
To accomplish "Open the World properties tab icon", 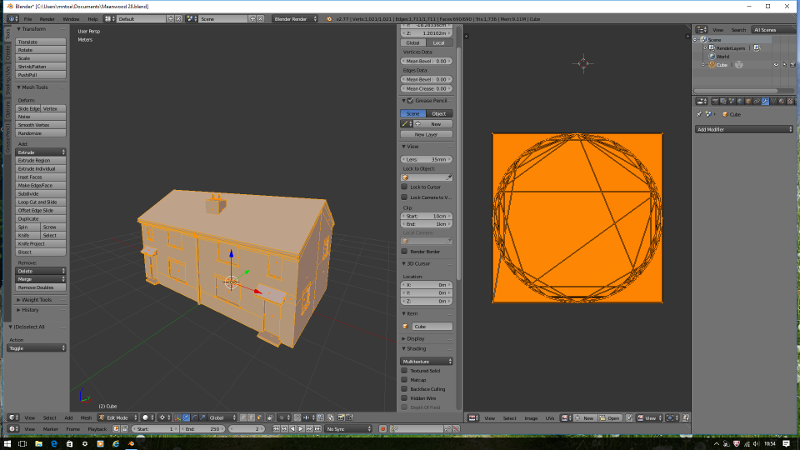I will (740, 101).
